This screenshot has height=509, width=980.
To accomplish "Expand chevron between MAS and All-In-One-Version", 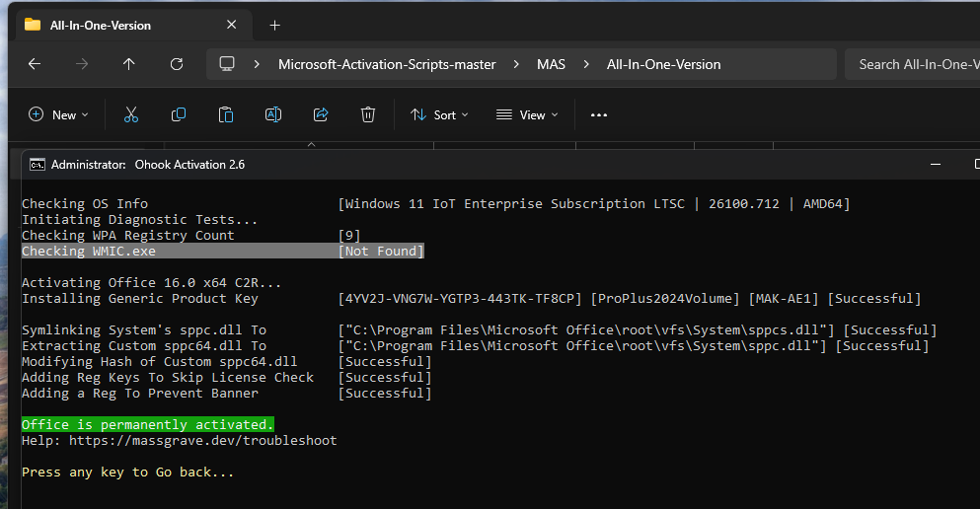I will pos(585,64).
